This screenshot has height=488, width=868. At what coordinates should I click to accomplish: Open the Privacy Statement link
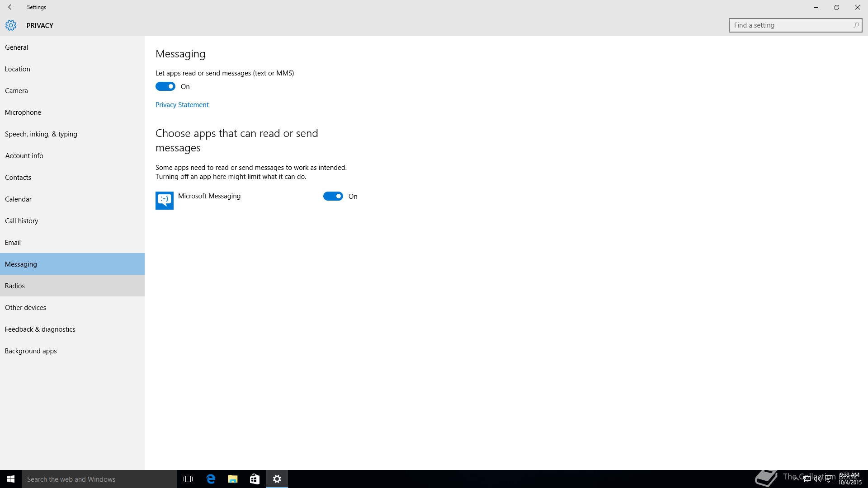pos(182,105)
